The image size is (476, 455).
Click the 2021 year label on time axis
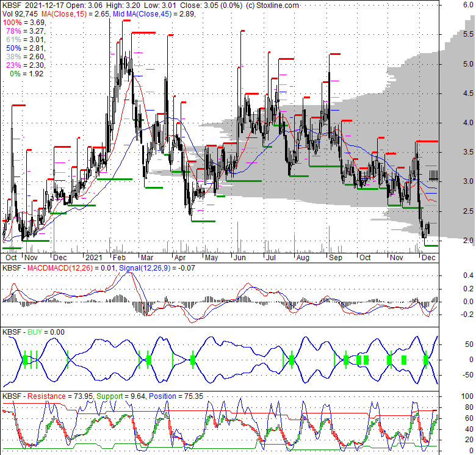click(x=94, y=258)
